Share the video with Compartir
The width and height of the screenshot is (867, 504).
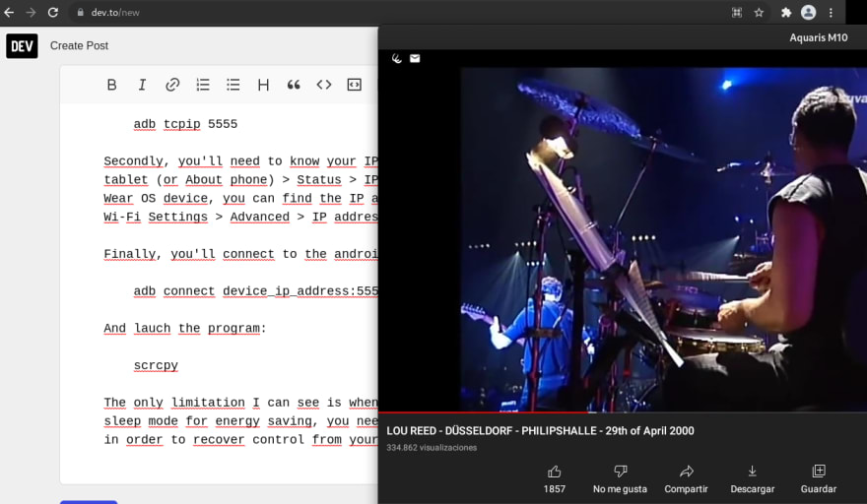tap(686, 479)
